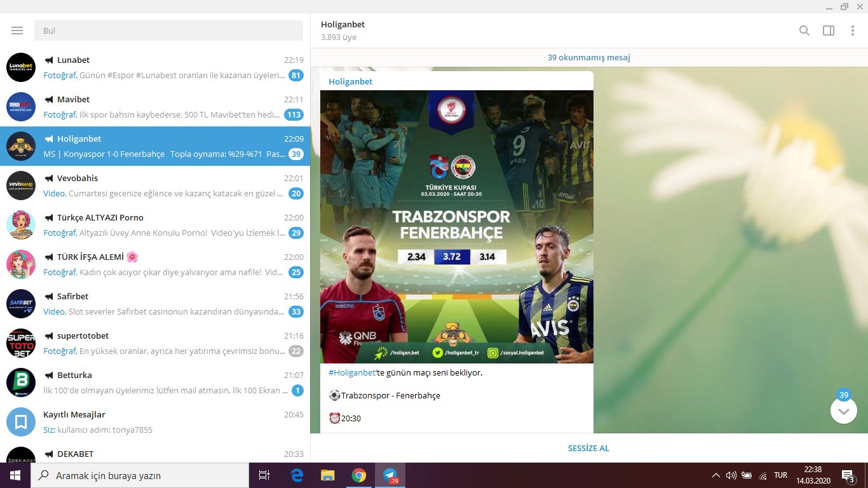
Task: Click the #Holiganbet hashtag link
Action: pyautogui.click(x=352, y=372)
